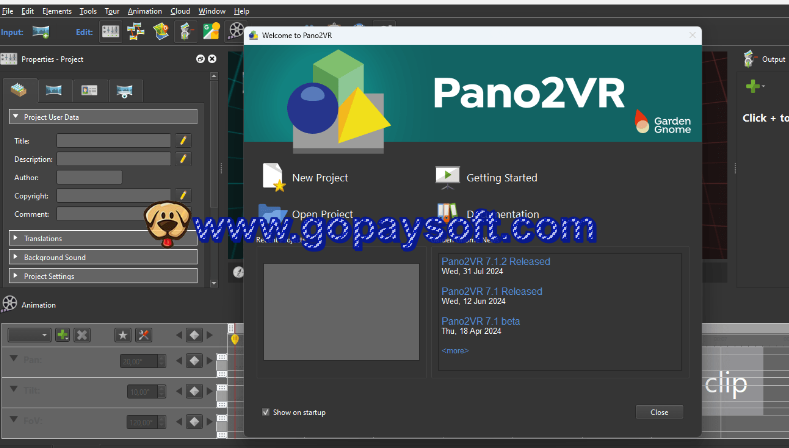The image size is (789, 448).
Task: Add a new animation clip with green plus
Action: (x=62, y=335)
